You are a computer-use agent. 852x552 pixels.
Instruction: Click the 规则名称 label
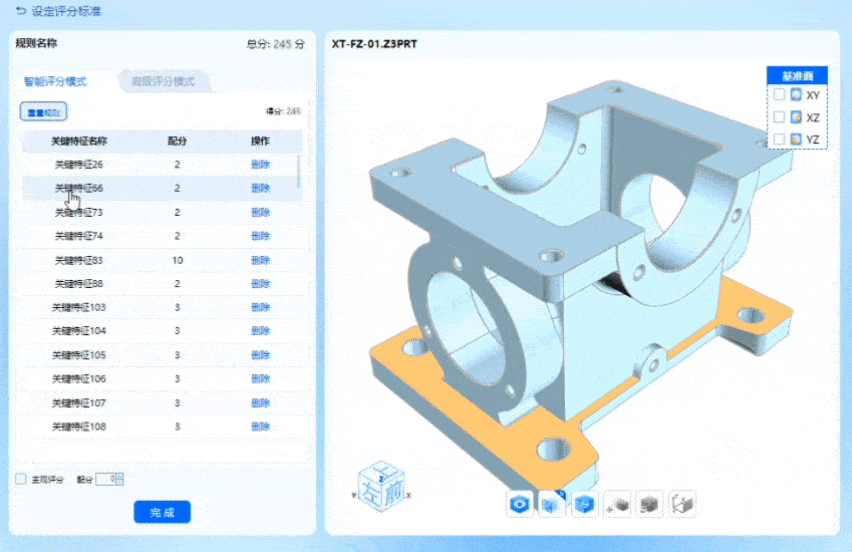(x=36, y=43)
